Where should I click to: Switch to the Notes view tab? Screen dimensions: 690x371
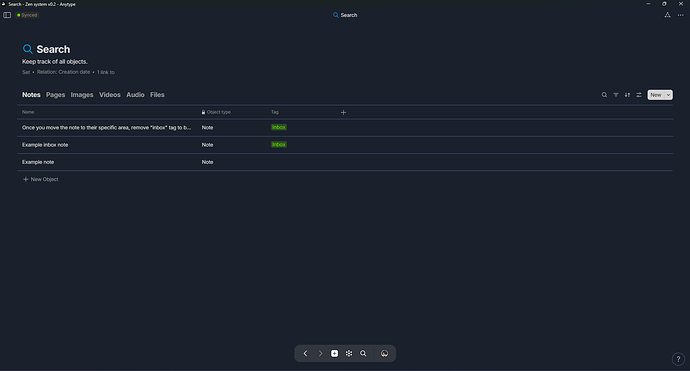pyautogui.click(x=31, y=95)
